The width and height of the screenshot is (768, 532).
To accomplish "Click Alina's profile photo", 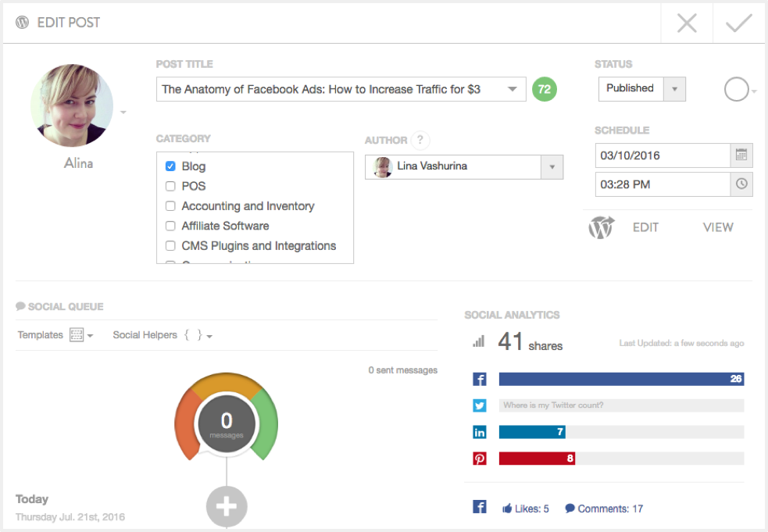I will (72, 105).
